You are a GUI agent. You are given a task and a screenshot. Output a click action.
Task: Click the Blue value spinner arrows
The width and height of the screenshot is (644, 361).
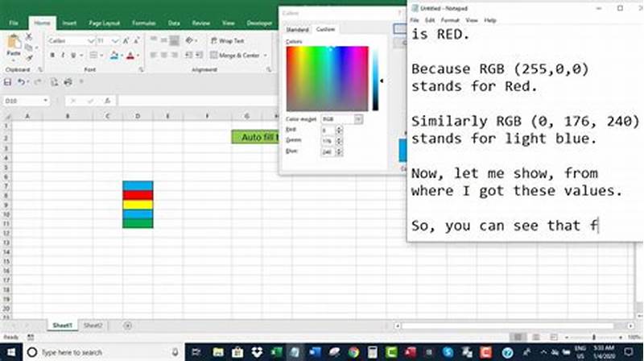click(x=339, y=151)
